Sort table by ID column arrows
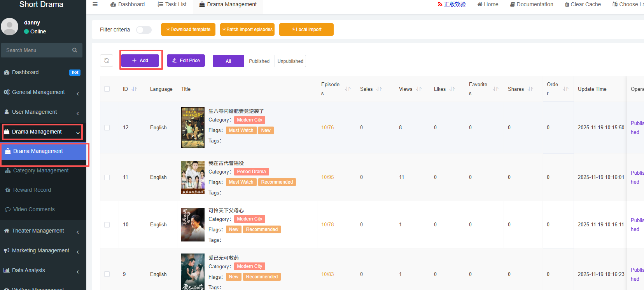 click(x=134, y=89)
